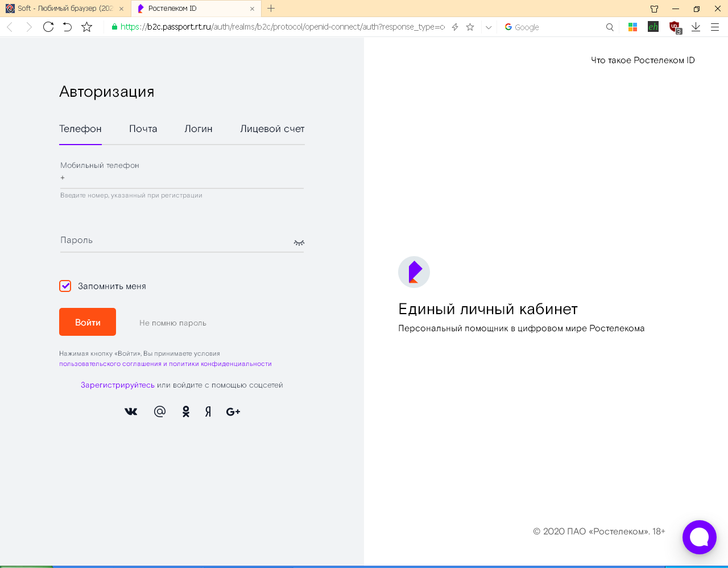Open the green 'eh' extension icon
728x568 pixels.
(x=653, y=26)
